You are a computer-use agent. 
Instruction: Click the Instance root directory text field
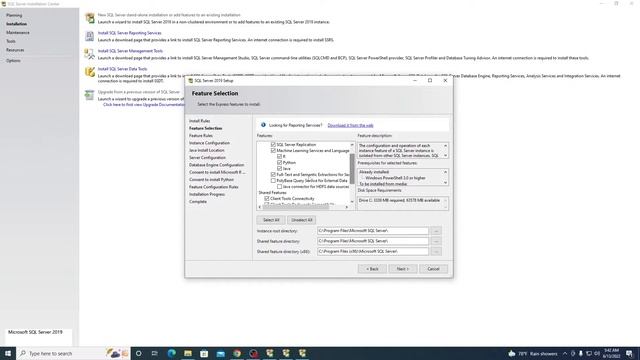click(373, 231)
